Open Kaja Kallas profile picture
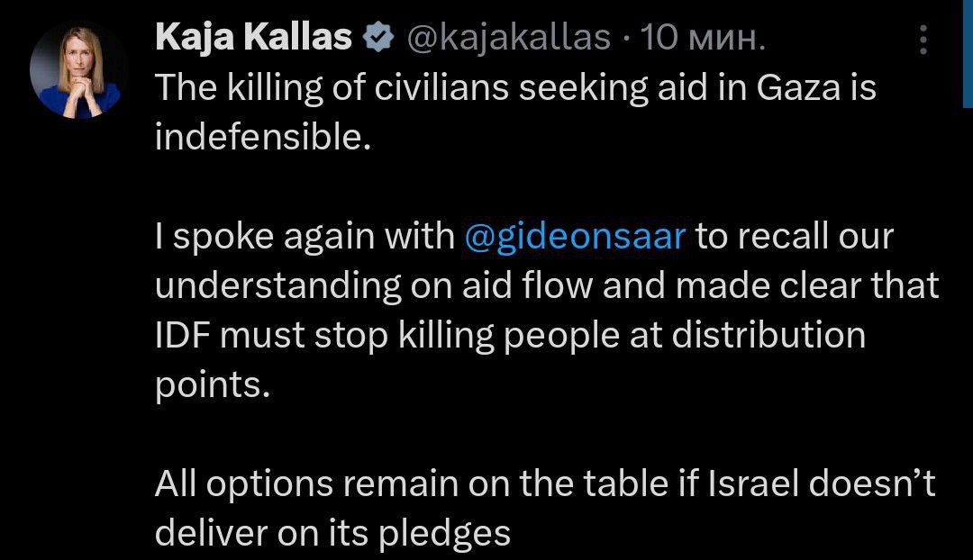Viewport: 973px width, 560px height. [x=78, y=70]
